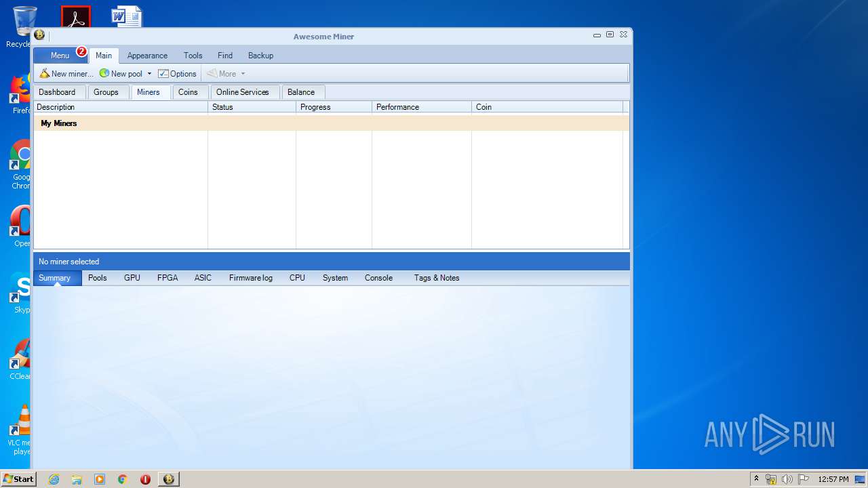The width and height of the screenshot is (868, 488).
Task: Open the Options dialog
Action: point(177,73)
